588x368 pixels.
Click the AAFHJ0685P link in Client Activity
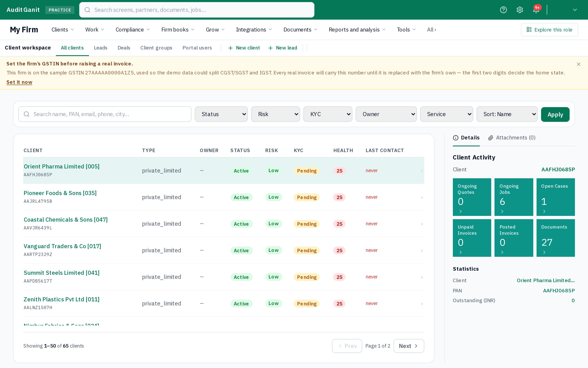pos(558,169)
